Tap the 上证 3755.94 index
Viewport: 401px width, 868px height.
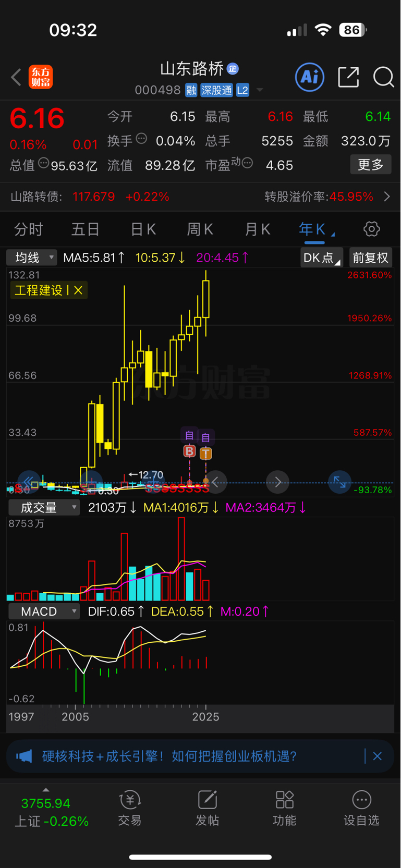[46, 803]
